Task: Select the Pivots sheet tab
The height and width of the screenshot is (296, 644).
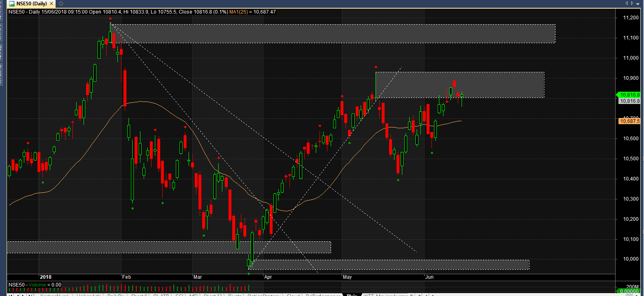Action: tap(235, 295)
